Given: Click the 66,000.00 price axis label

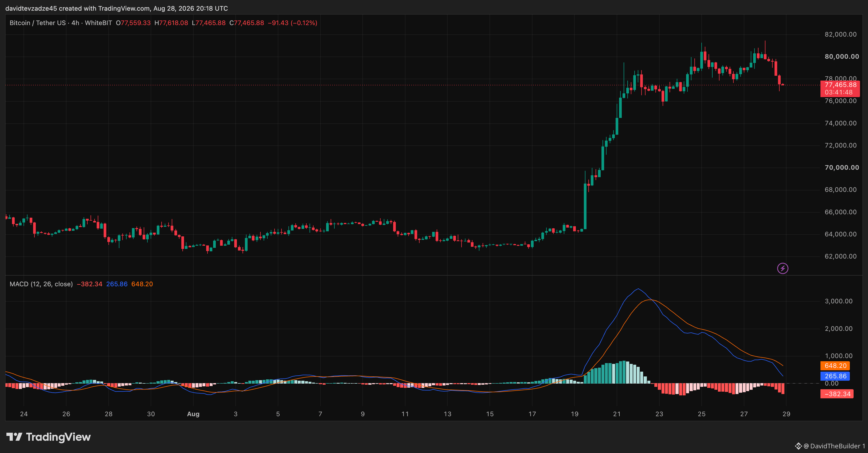Looking at the screenshot, I should tap(840, 212).
